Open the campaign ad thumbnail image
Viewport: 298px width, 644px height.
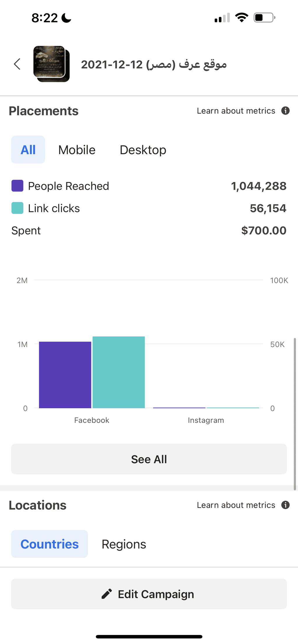point(52,64)
